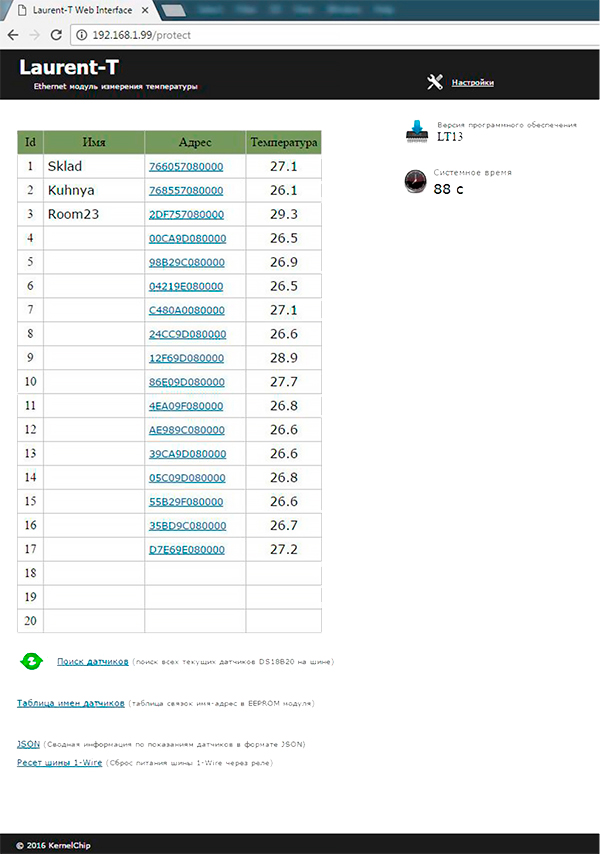The height and width of the screenshot is (854, 600).
Task: Click the firmware version download icon
Action: click(x=415, y=130)
